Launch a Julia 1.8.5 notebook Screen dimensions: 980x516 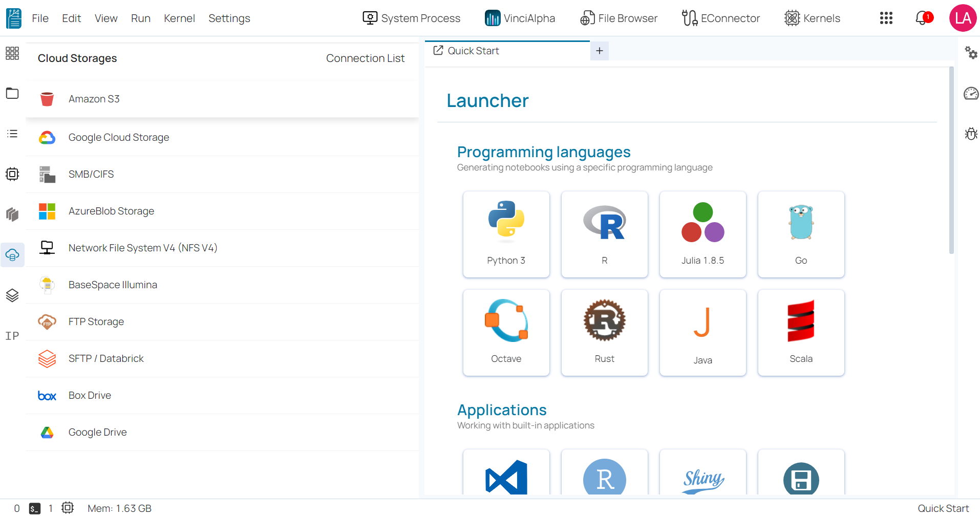click(703, 234)
